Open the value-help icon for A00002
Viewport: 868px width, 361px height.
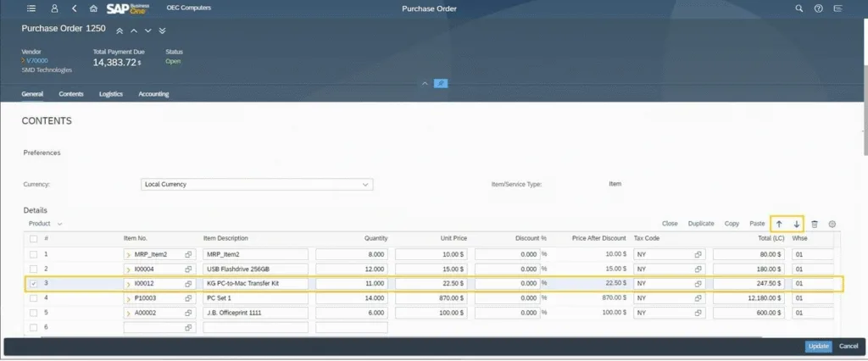tap(188, 313)
